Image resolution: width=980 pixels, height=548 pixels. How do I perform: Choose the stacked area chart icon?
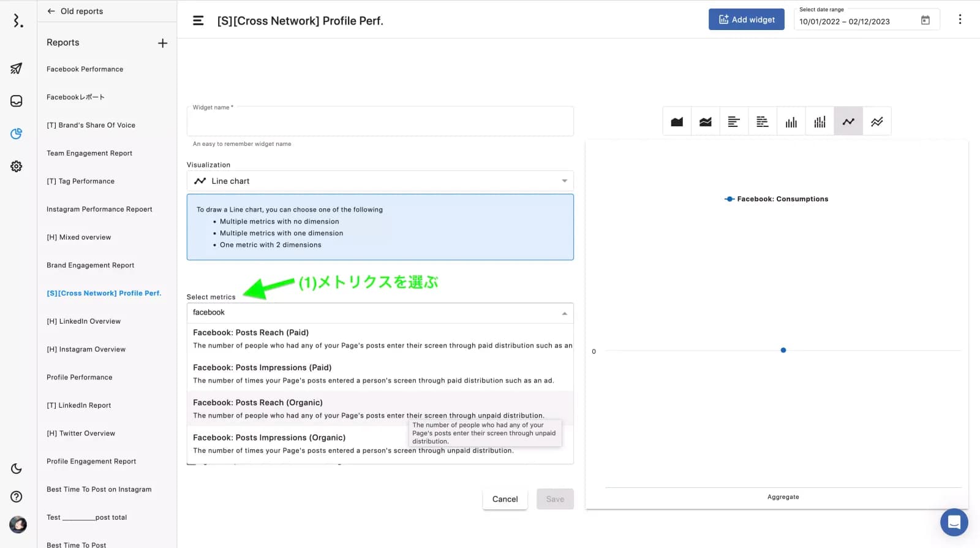coord(706,121)
